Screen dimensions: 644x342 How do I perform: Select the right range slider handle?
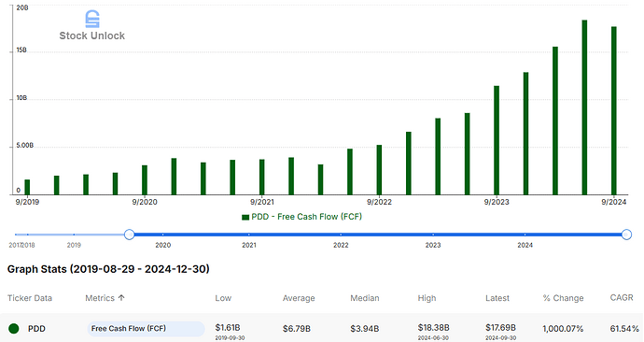pyautogui.click(x=626, y=235)
